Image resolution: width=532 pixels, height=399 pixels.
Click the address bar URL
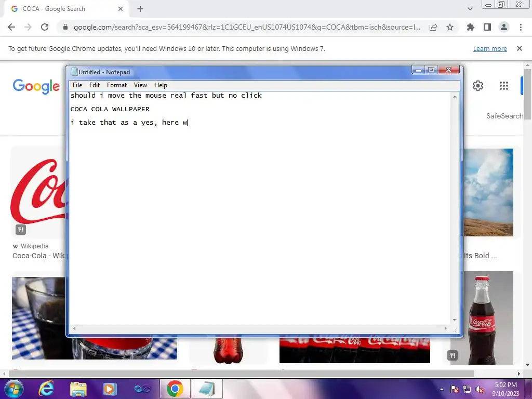click(x=247, y=27)
